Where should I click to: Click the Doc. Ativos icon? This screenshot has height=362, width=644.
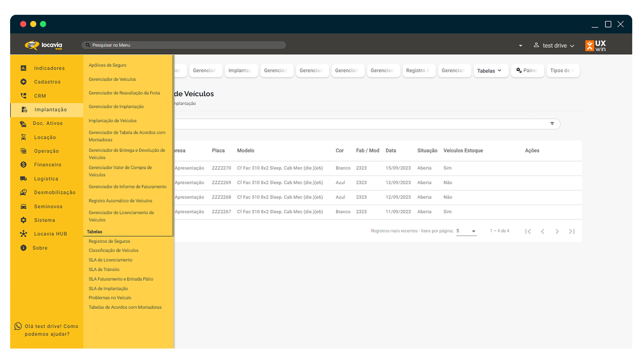[23, 124]
